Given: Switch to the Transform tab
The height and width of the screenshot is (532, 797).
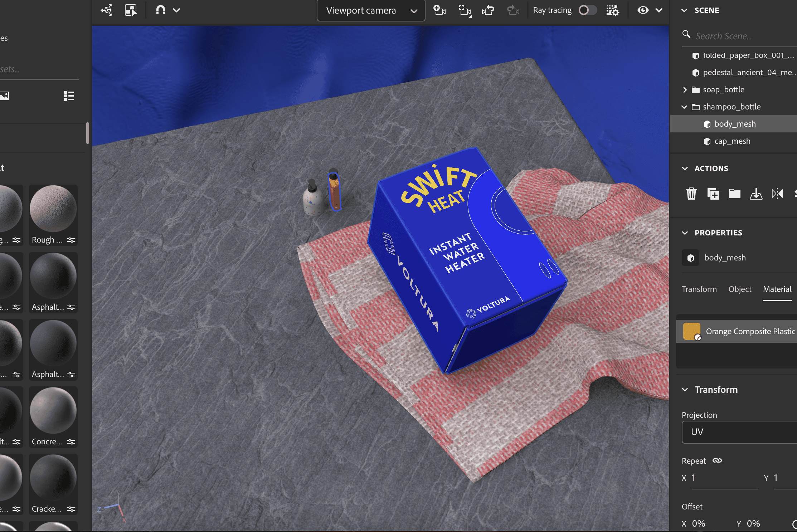Looking at the screenshot, I should click(x=699, y=289).
